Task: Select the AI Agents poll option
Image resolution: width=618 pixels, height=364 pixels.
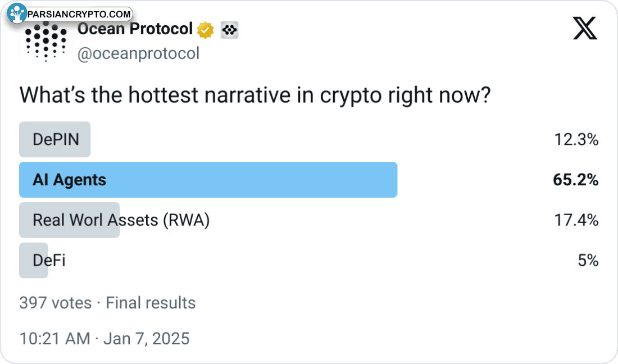Action: point(69,180)
